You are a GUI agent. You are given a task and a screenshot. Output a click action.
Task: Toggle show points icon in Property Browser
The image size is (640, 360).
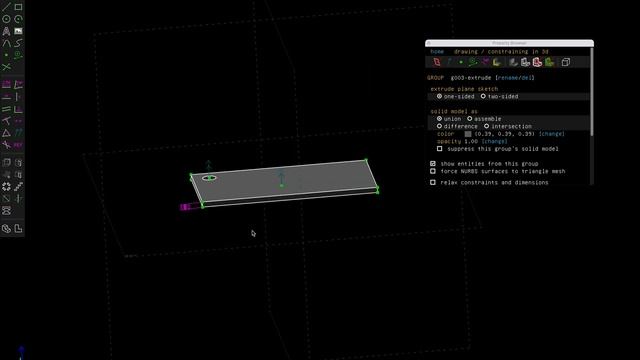coord(461,62)
